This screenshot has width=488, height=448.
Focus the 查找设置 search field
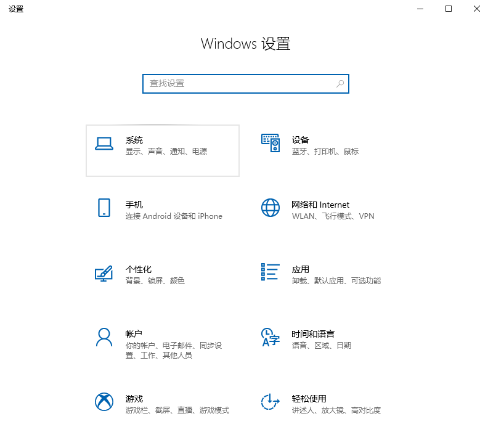[240, 83]
